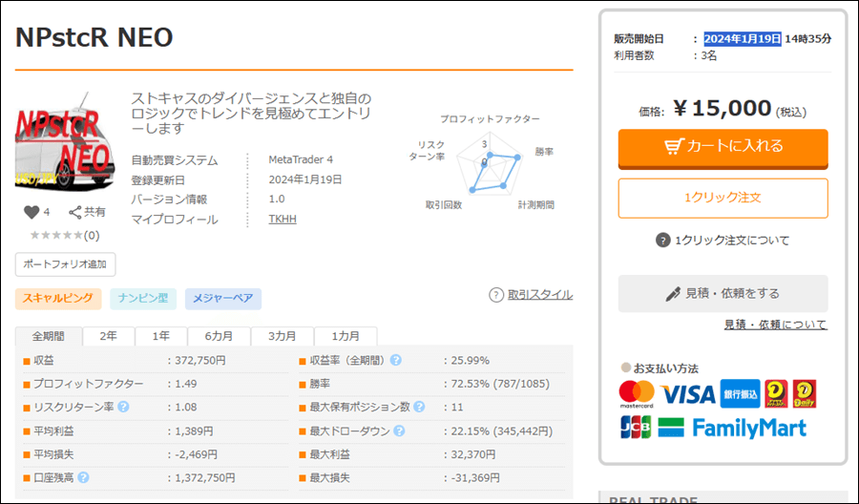Click the 1クリック注文 button
859x504 pixels.
pos(723,198)
